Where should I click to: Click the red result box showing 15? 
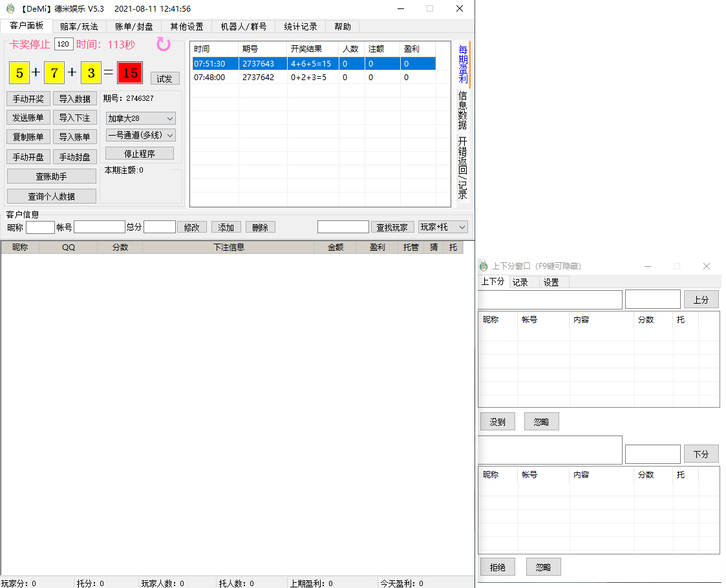tap(129, 73)
